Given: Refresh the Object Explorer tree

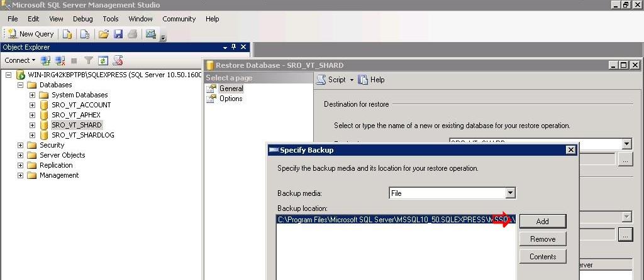Looking at the screenshot, I should coord(103,61).
